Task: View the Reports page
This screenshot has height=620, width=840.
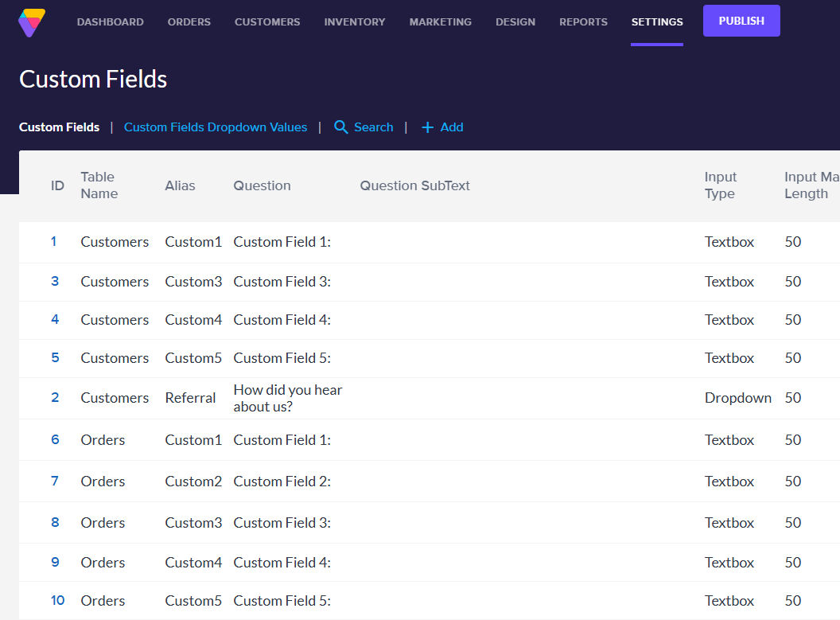Action: (x=583, y=21)
